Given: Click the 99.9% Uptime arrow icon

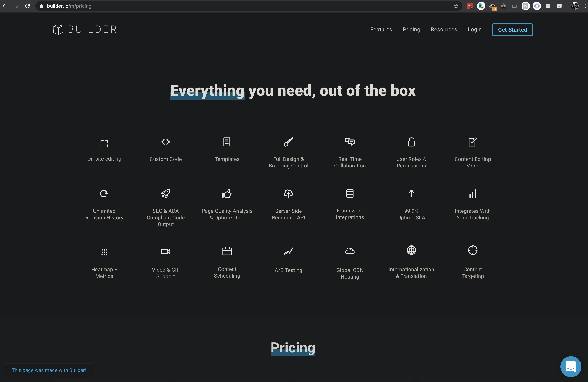Looking at the screenshot, I should click(x=411, y=193).
